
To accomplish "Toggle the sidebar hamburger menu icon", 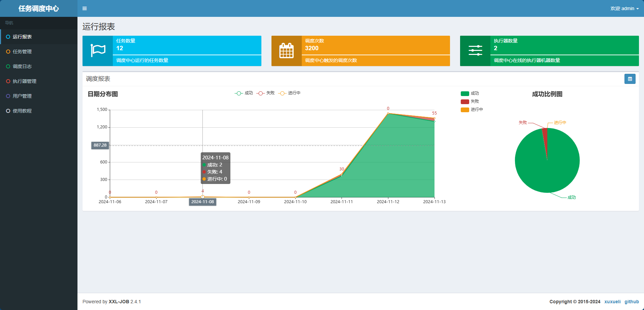I will tap(85, 8).
